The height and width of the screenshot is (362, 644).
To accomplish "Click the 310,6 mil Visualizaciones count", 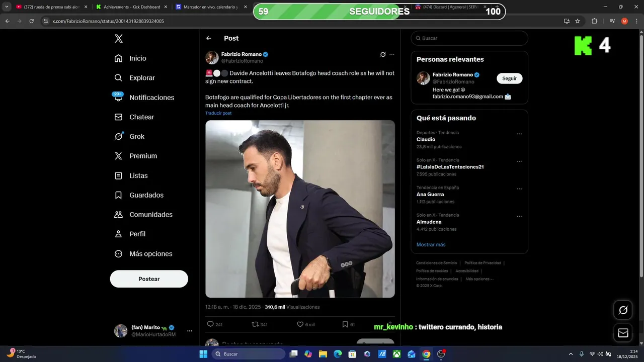I will [292, 307].
